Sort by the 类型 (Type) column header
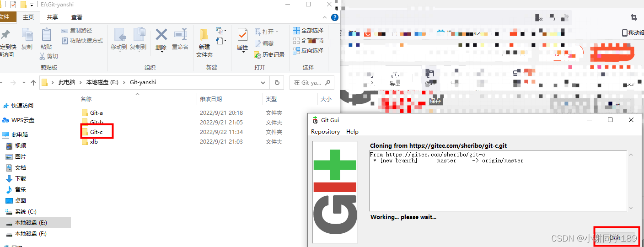The image size is (644, 247). [x=271, y=99]
